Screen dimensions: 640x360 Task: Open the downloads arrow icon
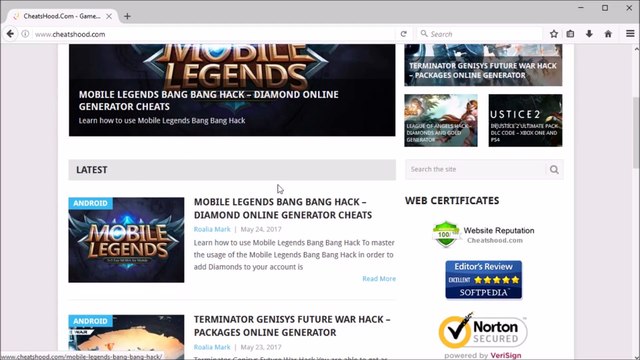(x=589, y=34)
